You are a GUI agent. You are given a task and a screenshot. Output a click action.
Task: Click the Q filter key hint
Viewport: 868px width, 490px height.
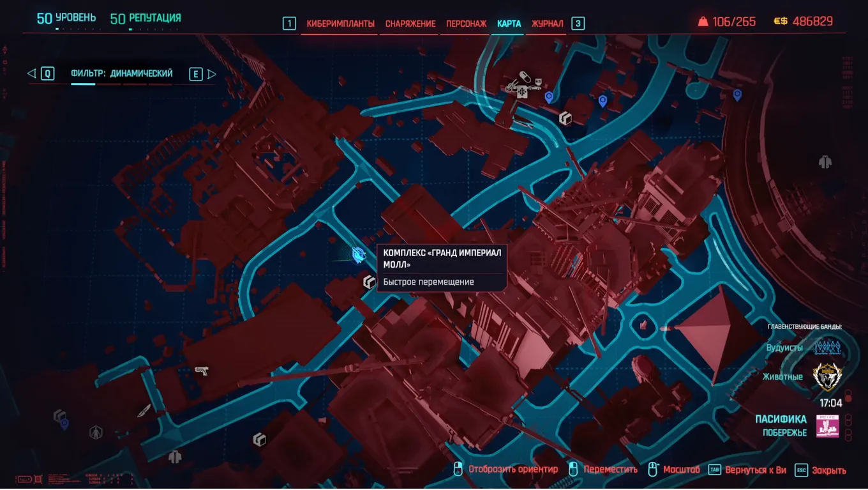pos(47,74)
